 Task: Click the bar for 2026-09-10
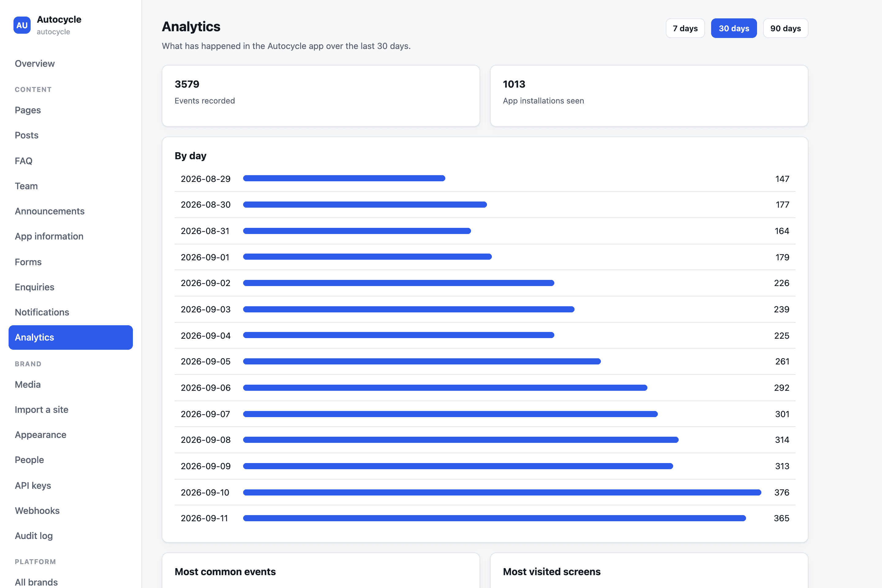(502, 492)
